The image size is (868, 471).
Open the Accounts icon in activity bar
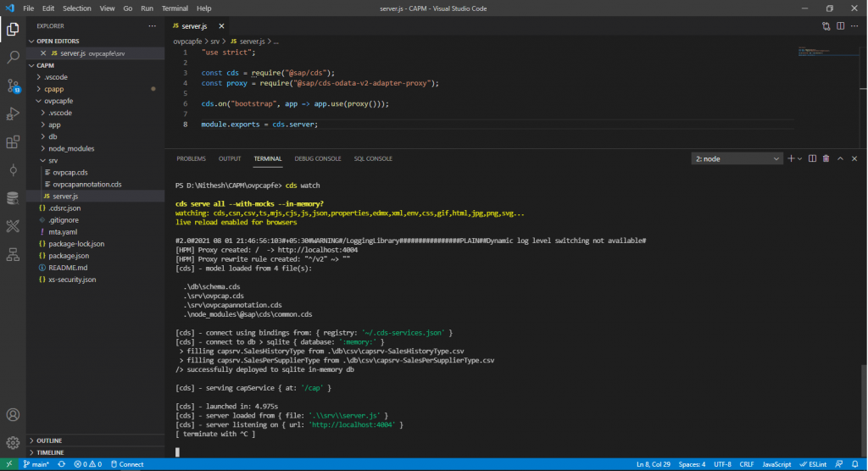click(13, 414)
